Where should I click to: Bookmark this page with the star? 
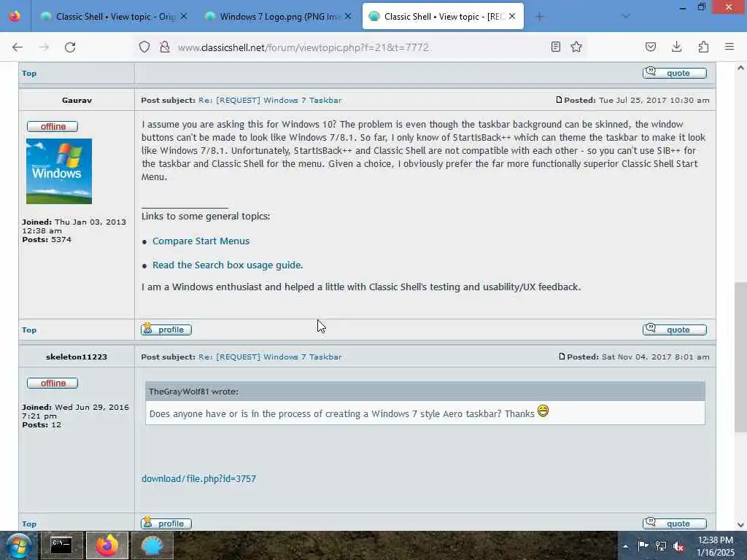576,47
